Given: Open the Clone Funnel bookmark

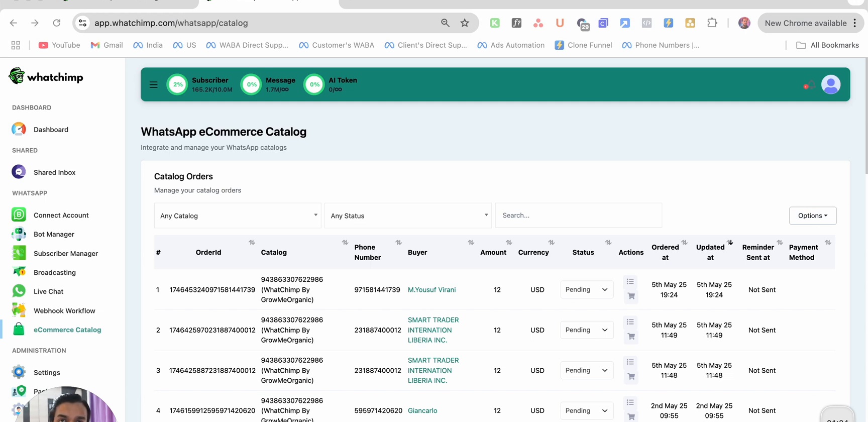Looking at the screenshot, I should point(583,45).
